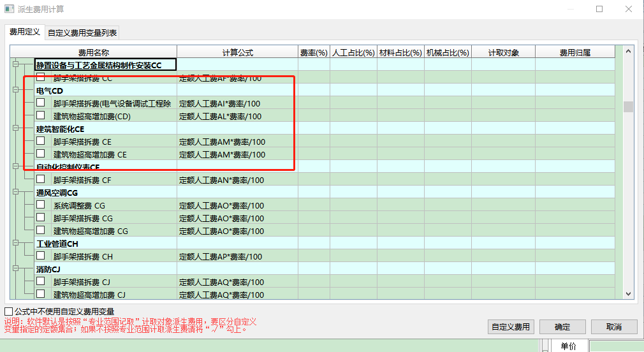The width and height of the screenshot is (644, 352).
Task: Check the 脚手架搭拆费 CF checkbox
Action: 41,179
